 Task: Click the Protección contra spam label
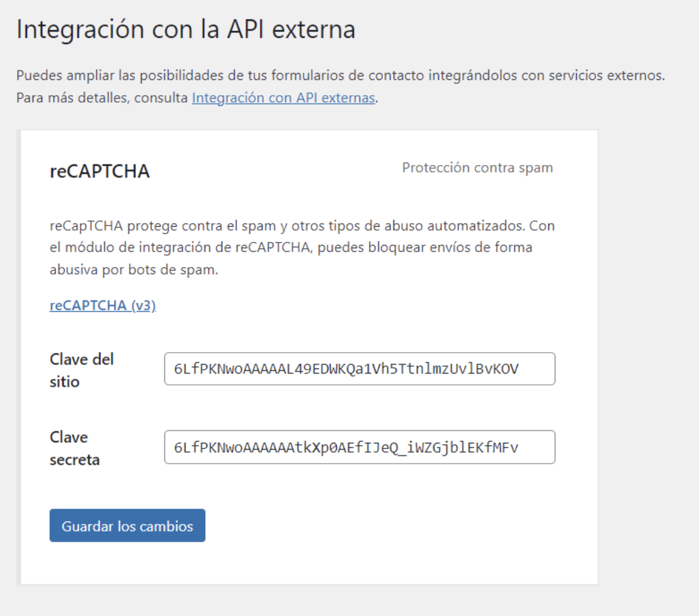[x=477, y=168]
